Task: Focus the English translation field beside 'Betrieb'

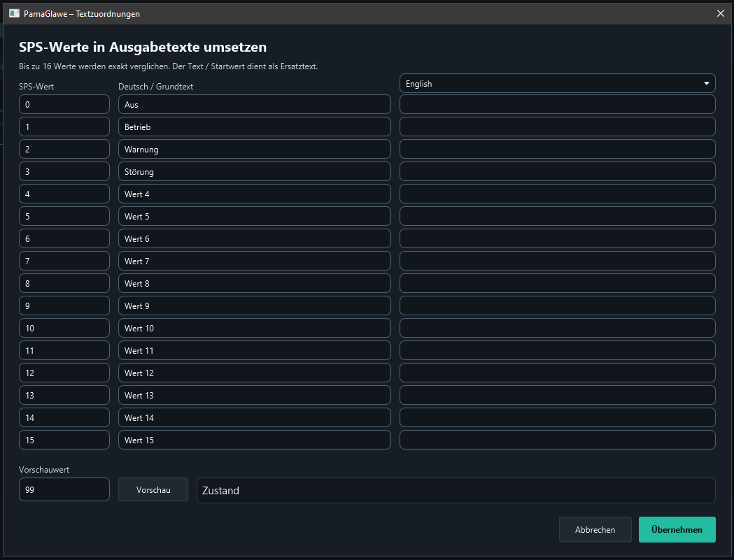Action: tap(557, 127)
